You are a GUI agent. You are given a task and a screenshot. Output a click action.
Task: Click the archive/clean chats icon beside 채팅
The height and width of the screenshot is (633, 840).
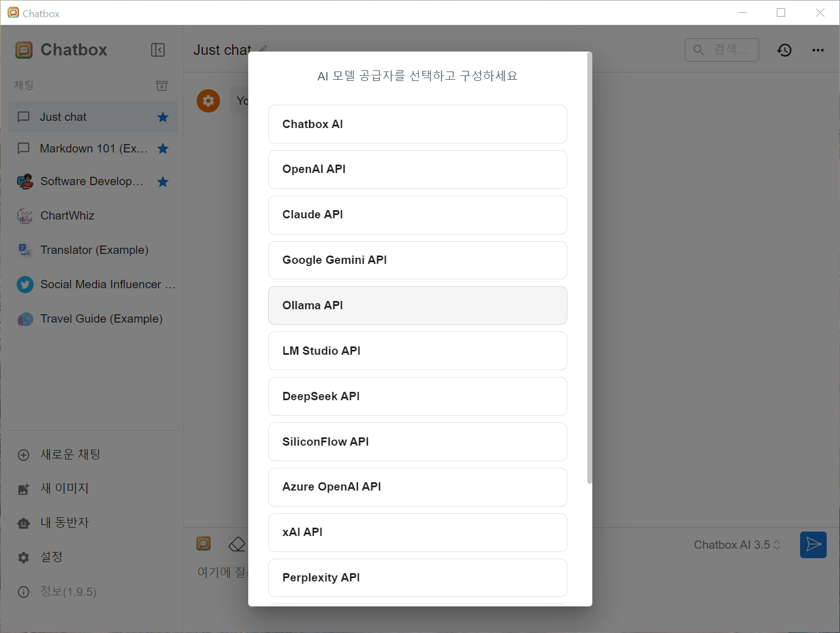click(162, 85)
